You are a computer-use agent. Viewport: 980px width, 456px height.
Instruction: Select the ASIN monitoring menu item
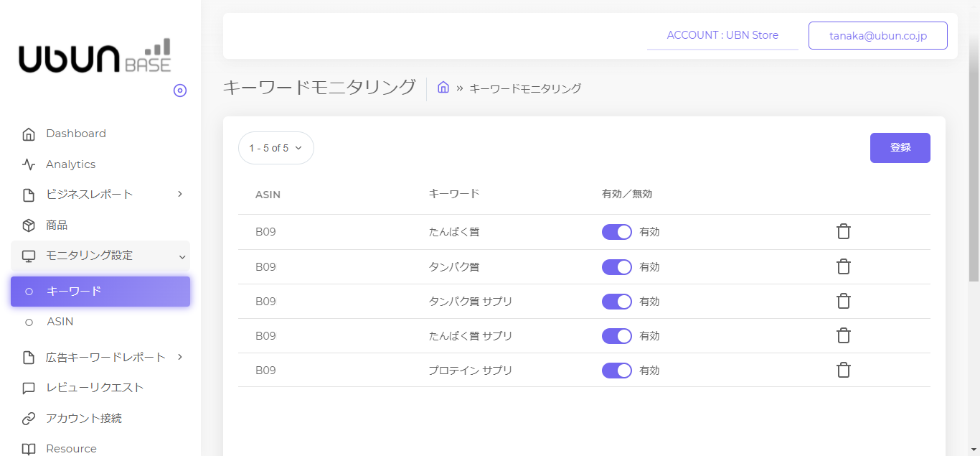(60, 322)
